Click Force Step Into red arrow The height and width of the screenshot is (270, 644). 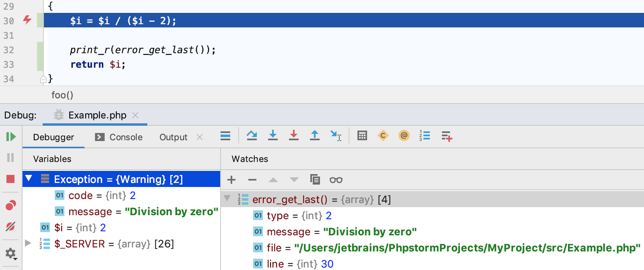tap(294, 135)
